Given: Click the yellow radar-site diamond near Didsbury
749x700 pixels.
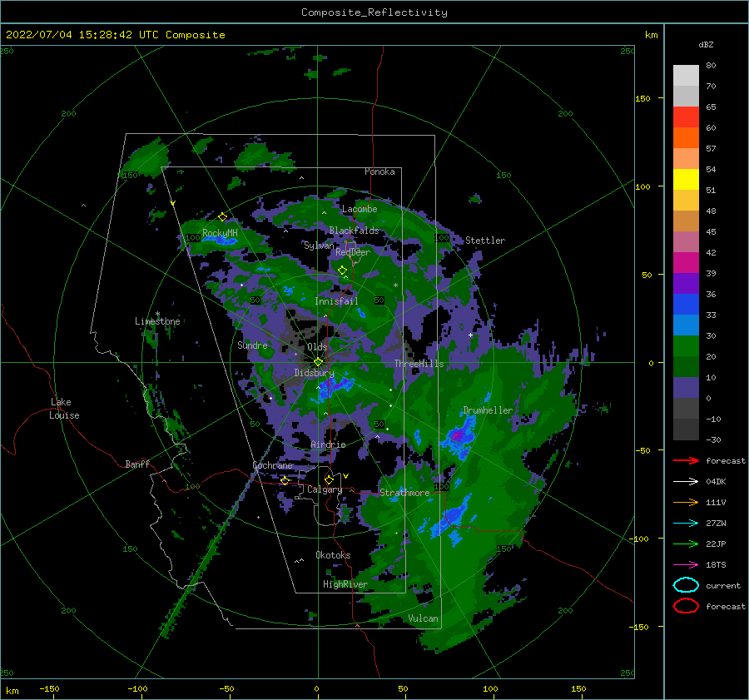Looking at the screenshot, I should 318,362.
